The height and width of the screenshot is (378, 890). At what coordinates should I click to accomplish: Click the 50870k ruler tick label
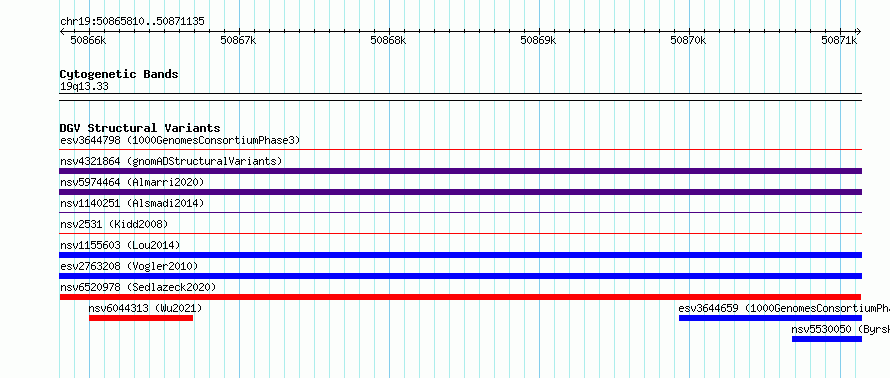(x=688, y=40)
